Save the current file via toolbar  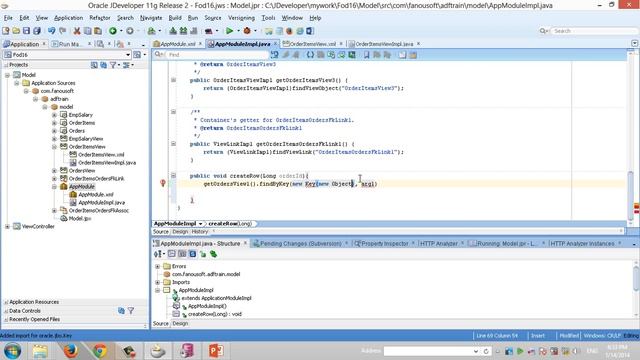27,31
